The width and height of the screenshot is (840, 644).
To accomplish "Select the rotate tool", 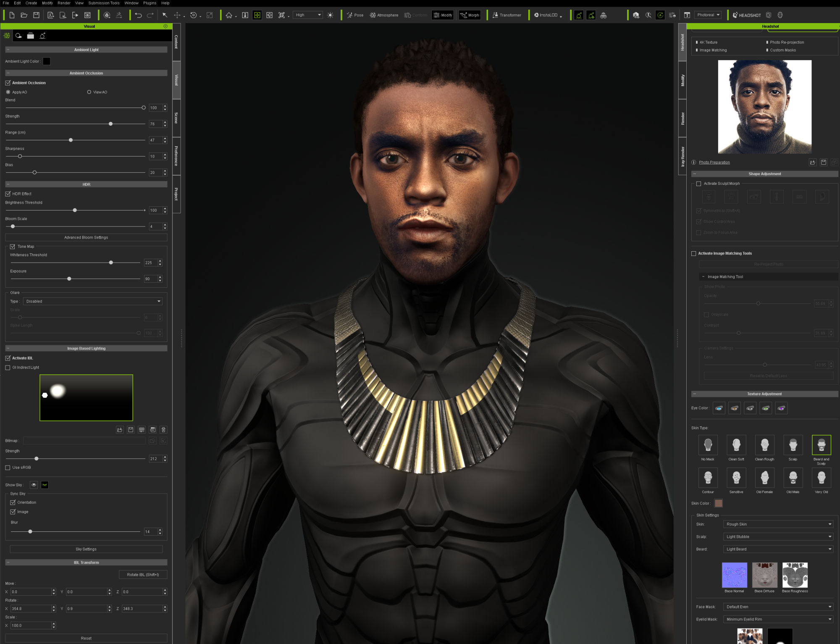I will pyautogui.click(x=193, y=15).
